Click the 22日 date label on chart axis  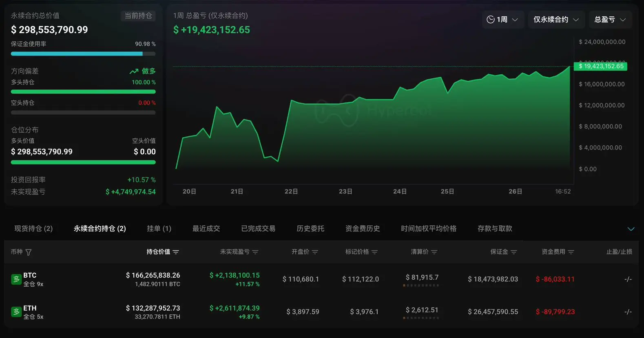pyautogui.click(x=291, y=191)
